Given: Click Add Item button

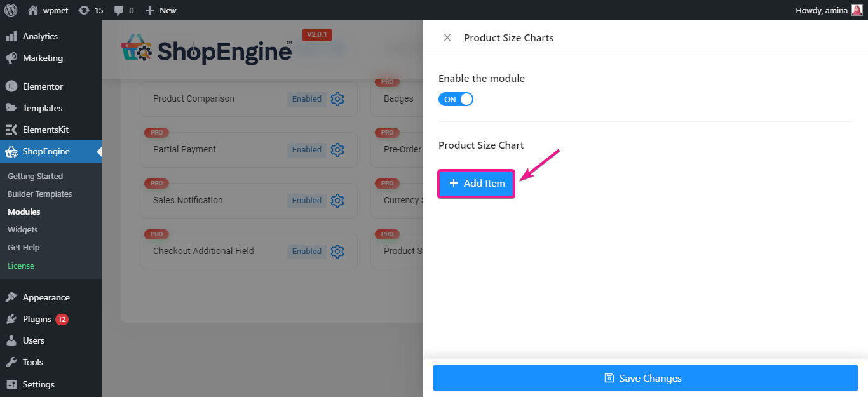Looking at the screenshot, I should [x=477, y=184].
